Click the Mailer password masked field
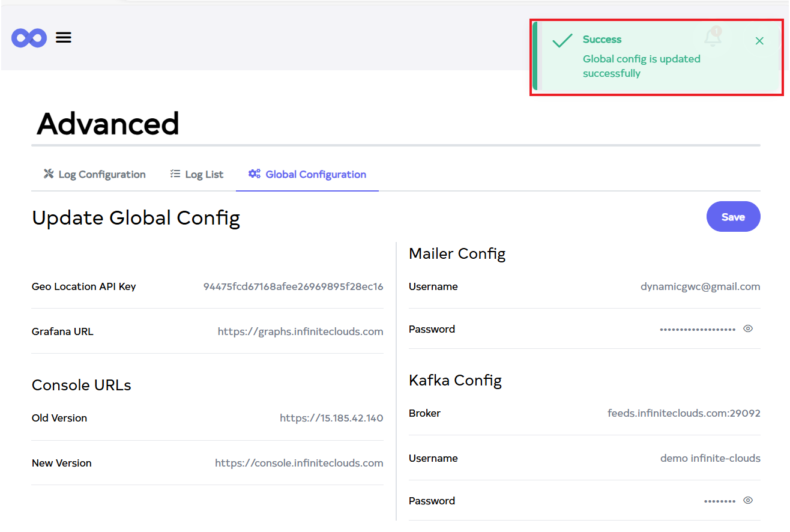The height and width of the screenshot is (532, 790). 697,329
